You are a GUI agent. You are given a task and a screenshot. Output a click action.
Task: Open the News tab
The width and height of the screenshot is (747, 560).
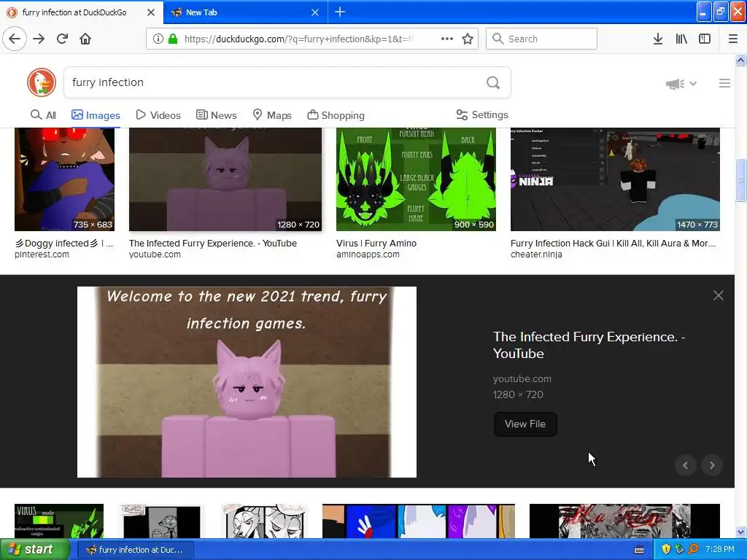click(216, 115)
